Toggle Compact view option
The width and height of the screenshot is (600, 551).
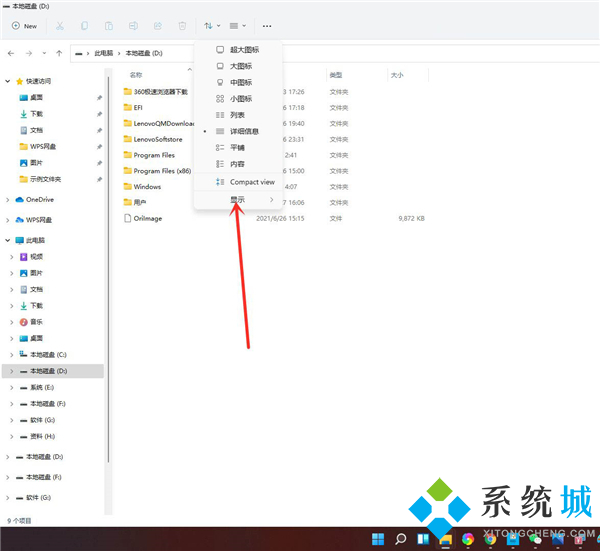pyautogui.click(x=238, y=182)
